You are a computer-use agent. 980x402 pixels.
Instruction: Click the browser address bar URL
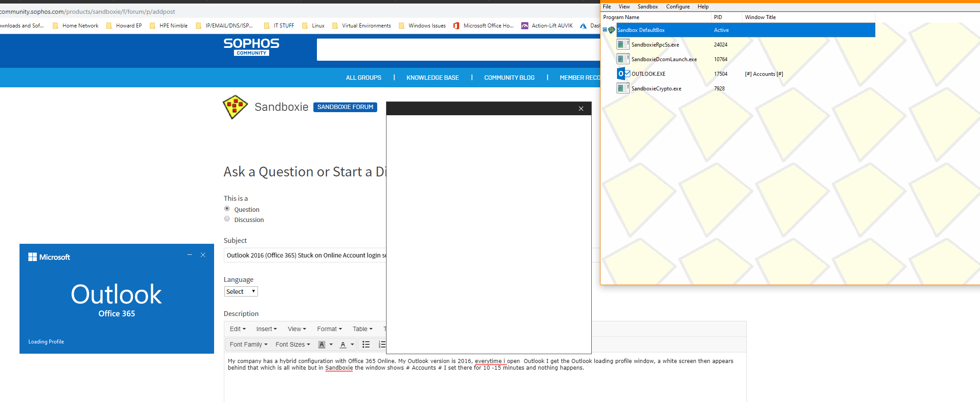(87, 12)
